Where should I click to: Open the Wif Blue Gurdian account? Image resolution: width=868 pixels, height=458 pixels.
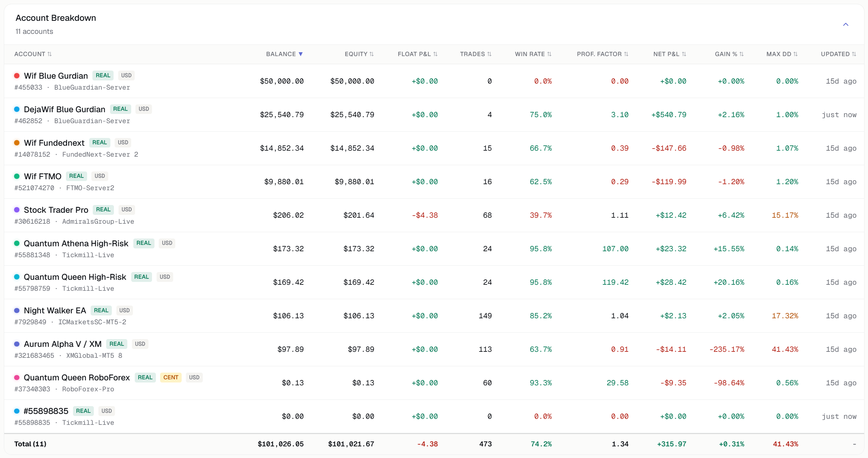point(56,76)
